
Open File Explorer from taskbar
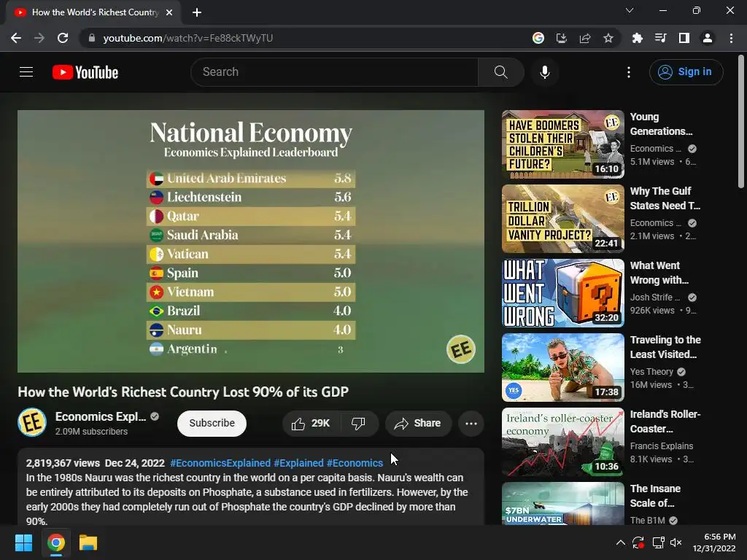[88, 542]
